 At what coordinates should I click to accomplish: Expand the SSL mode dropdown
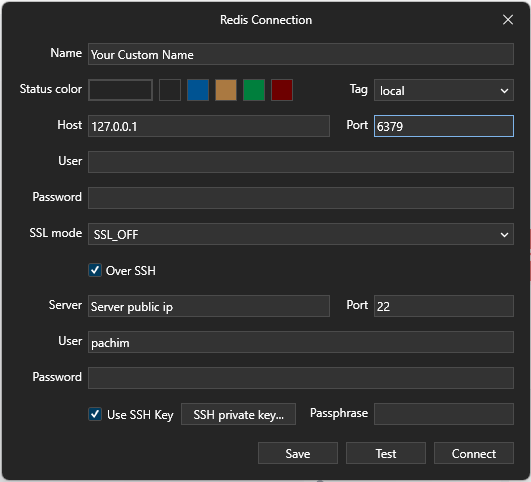[301, 234]
